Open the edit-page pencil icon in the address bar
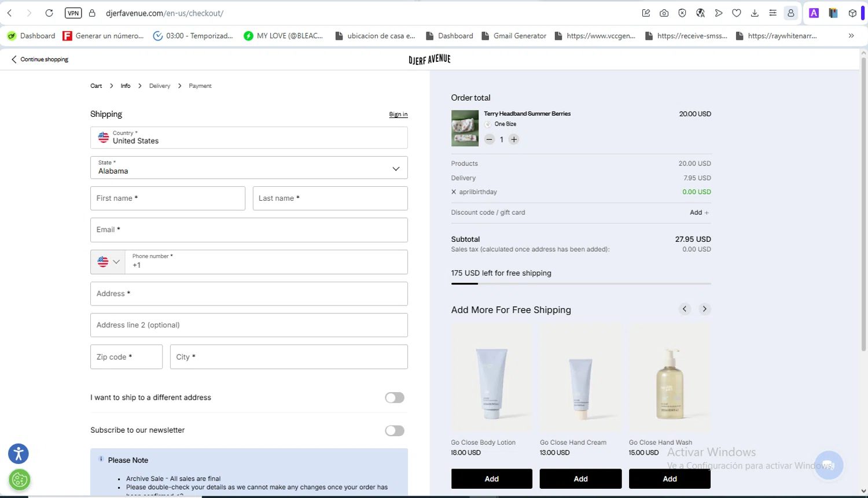 coord(646,13)
